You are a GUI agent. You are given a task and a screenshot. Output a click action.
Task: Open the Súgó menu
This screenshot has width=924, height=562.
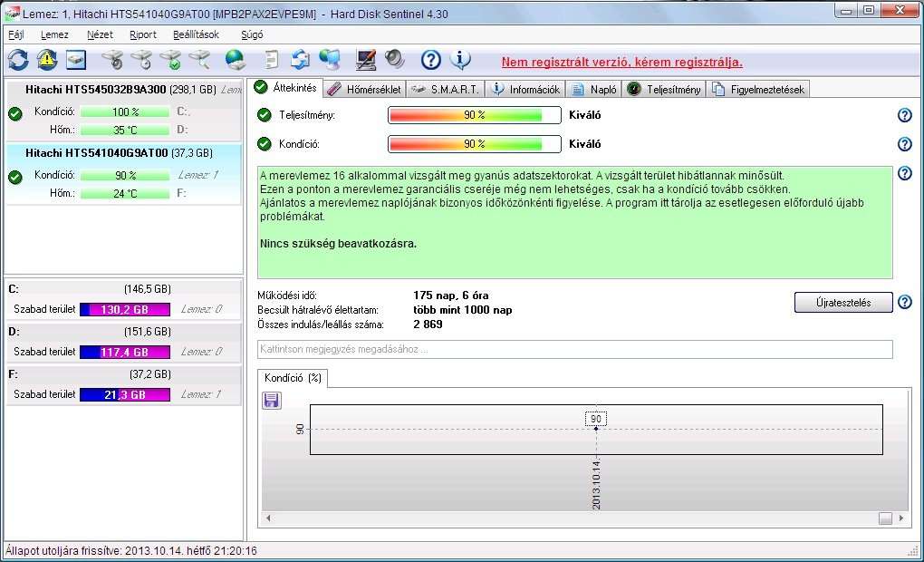point(252,34)
